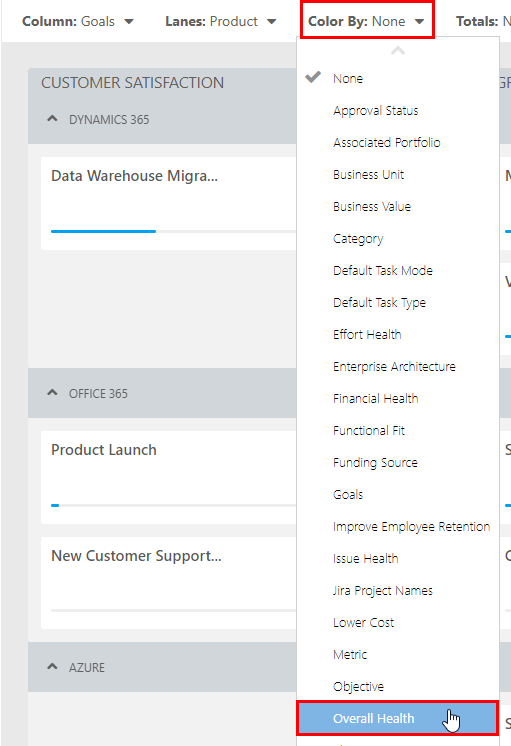
Task: Click the Customer Satisfaction column header
Action: (x=132, y=83)
